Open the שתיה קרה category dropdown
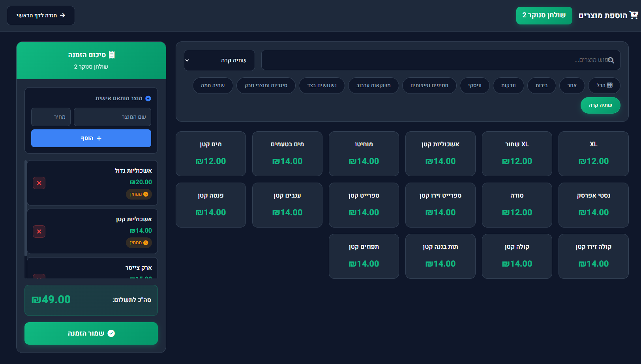Image resolution: width=641 pixels, height=364 pixels. click(x=219, y=60)
